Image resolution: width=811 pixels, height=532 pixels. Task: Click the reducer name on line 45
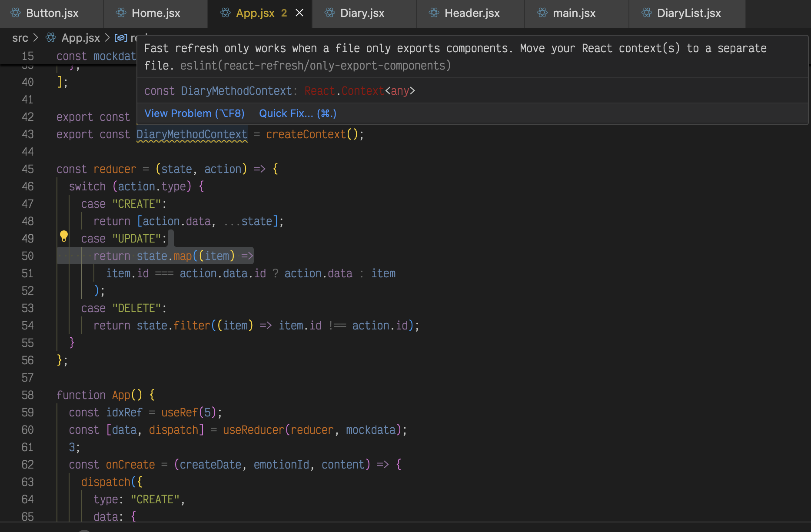coord(115,169)
